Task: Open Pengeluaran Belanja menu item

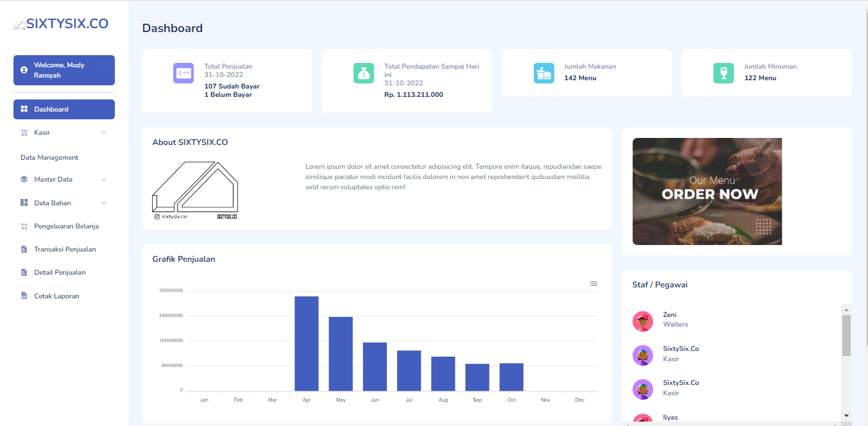Action: (x=65, y=226)
